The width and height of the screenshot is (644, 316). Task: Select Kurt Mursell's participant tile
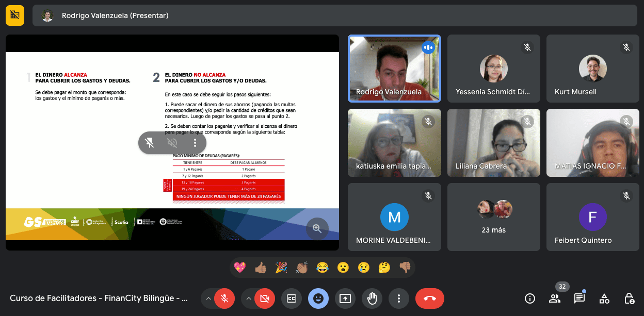(593, 69)
